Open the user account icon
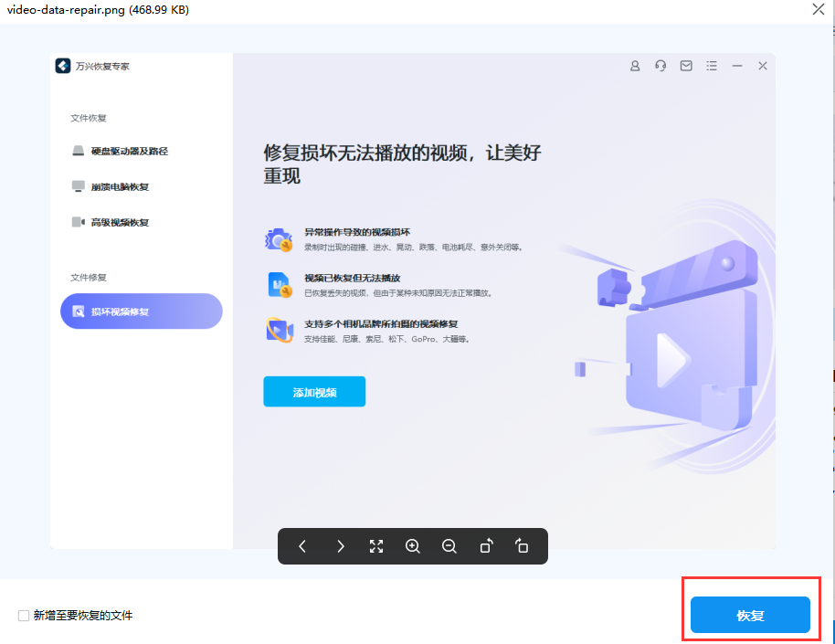Viewport: 835px width, 644px height. [635, 65]
